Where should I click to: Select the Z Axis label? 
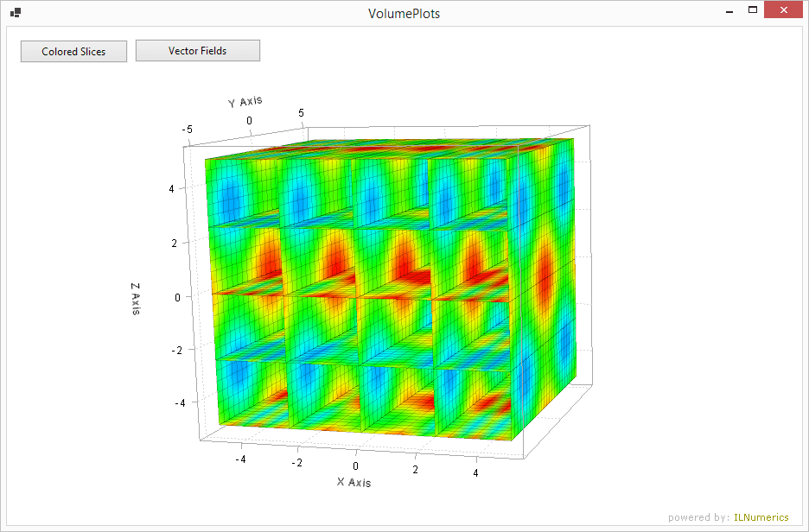click(136, 298)
